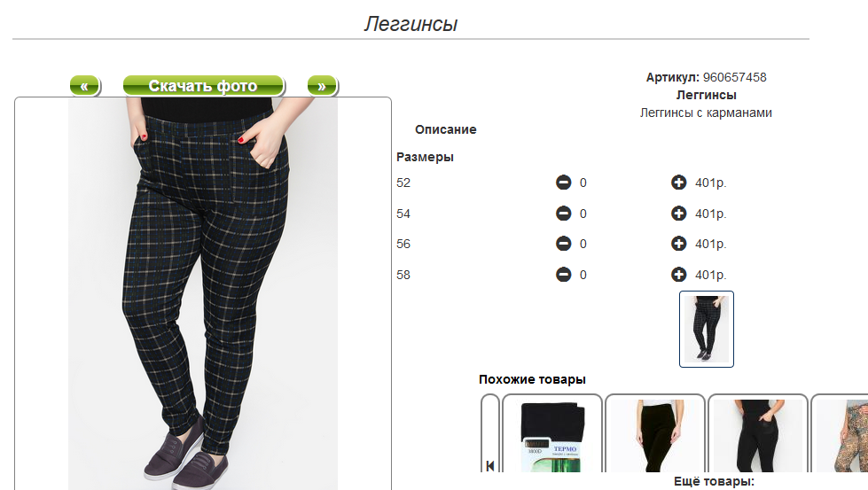Open the ТЕРМО leggings similar product
Screen dimensions: 868x490
point(551,433)
